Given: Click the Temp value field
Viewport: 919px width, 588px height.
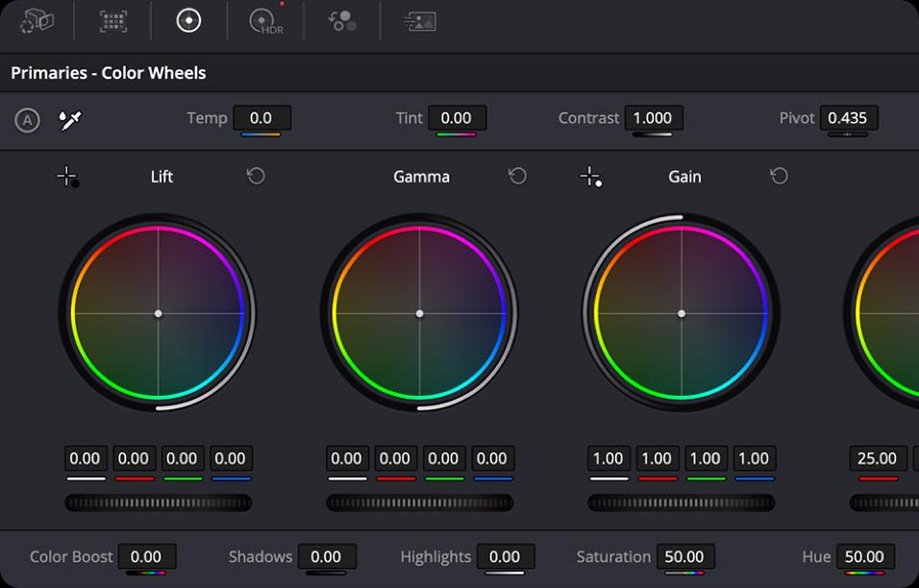Looking at the screenshot, I should [262, 118].
